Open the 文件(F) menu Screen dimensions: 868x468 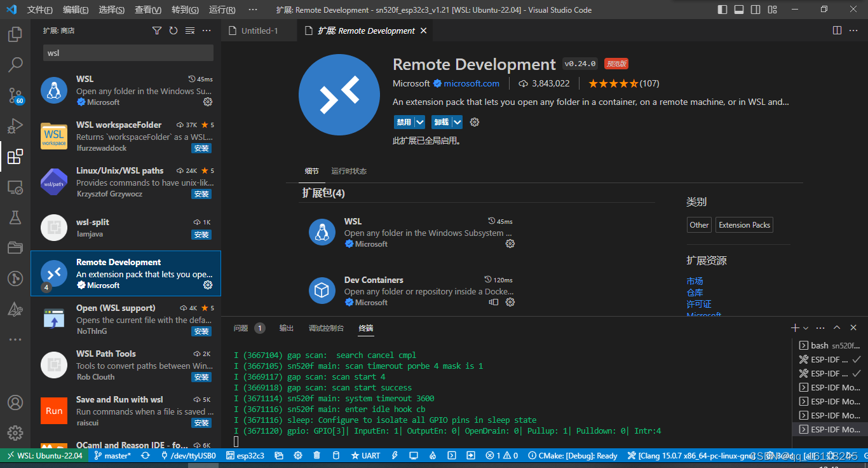coord(40,10)
